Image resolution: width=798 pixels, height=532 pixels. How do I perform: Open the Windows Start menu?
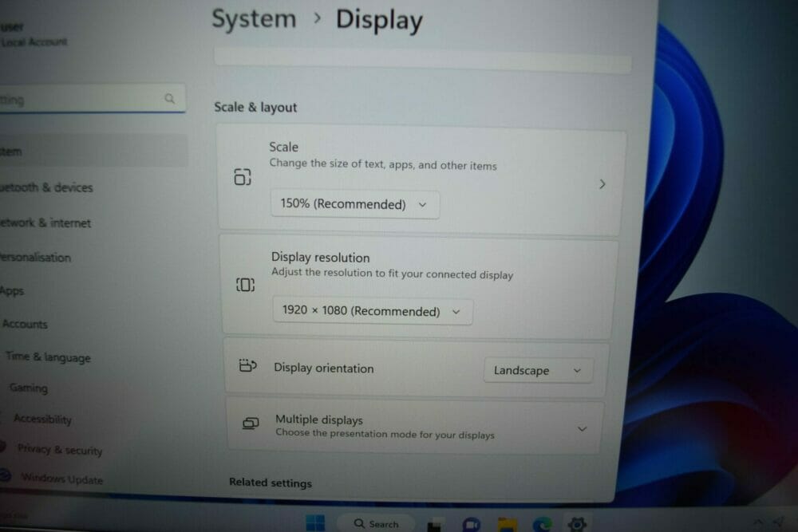click(315, 523)
